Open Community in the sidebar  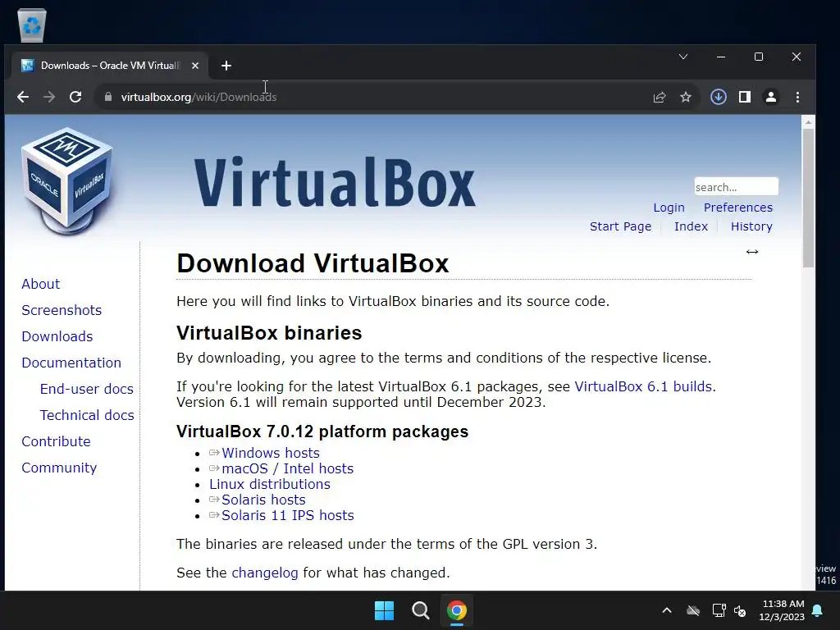tap(59, 468)
